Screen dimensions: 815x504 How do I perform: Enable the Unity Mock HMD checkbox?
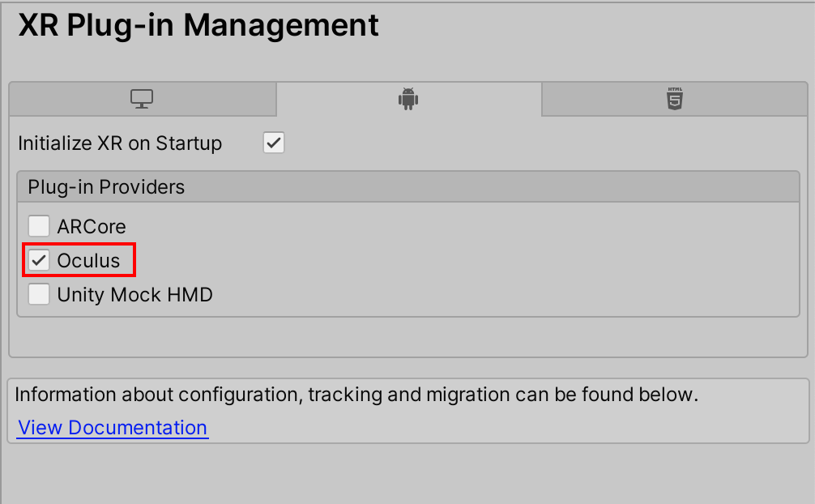pyautogui.click(x=39, y=294)
